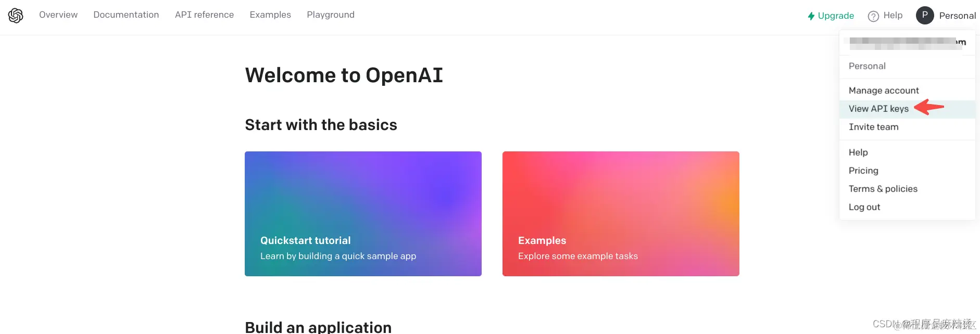This screenshot has width=980, height=334.
Task: Click the Upgrade lightning bolt icon
Action: tap(811, 16)
